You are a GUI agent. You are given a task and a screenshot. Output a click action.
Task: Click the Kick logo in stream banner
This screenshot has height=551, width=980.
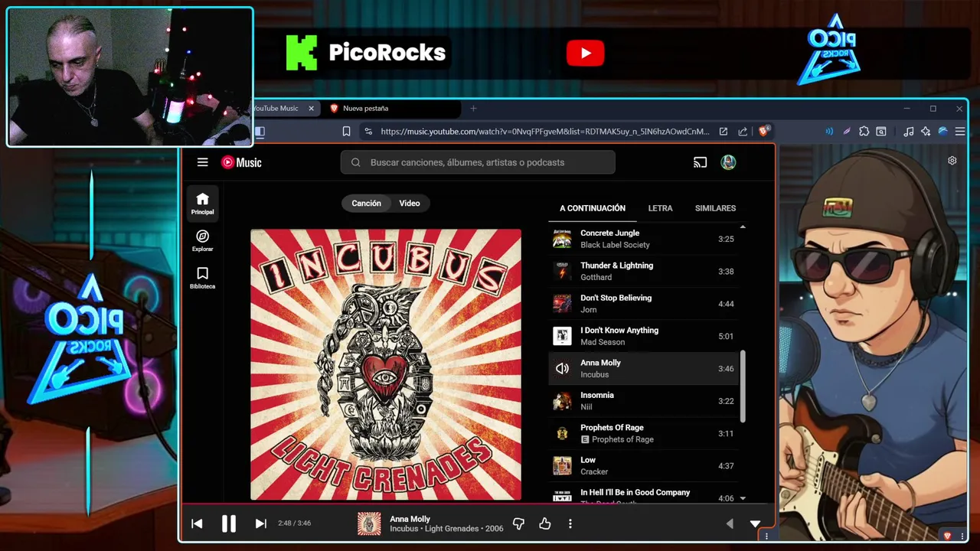tap(301, 53)
